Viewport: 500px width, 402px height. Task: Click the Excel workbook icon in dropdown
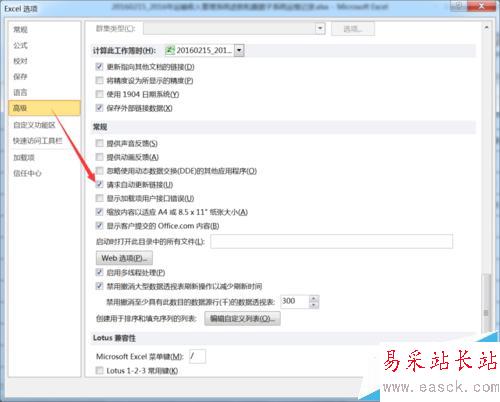pos(170,51)
